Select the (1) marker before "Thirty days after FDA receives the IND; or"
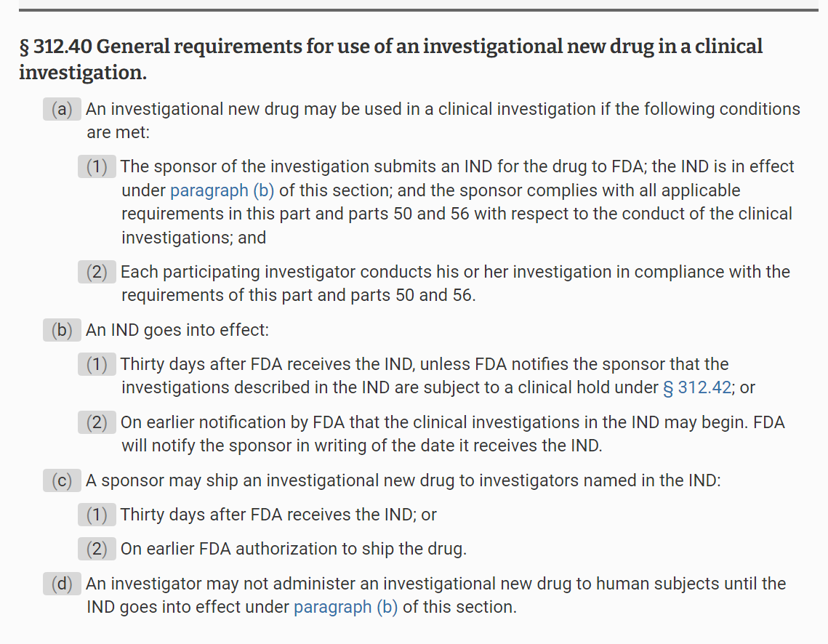Viewport: 828px width, 644px height. [97, 515]
